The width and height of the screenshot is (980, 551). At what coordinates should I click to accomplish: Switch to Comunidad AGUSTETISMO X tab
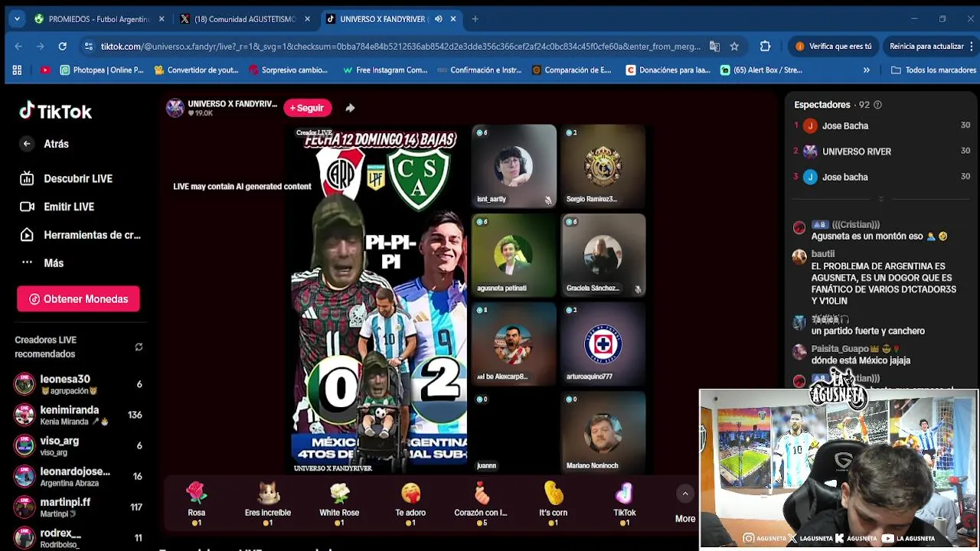(243, 19)
